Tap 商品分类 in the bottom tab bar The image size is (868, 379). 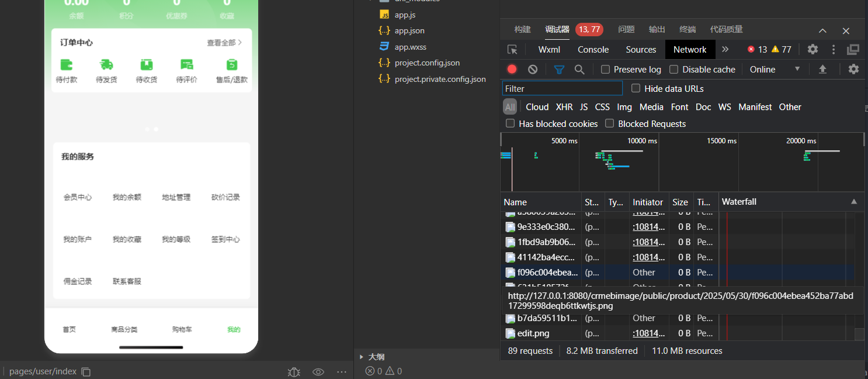point(124,329)
